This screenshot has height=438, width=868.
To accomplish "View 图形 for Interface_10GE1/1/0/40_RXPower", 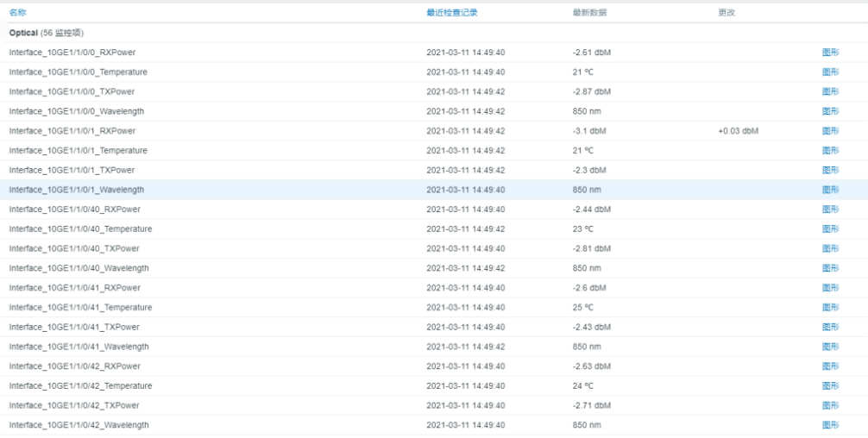I will pos(830,210).
